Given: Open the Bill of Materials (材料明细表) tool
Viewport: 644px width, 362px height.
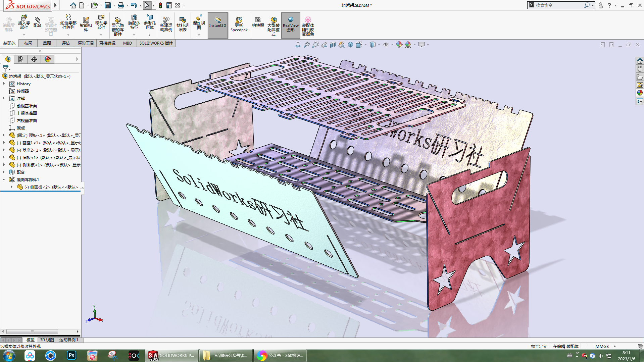Looking at the screenshot, I should [182, 24].
